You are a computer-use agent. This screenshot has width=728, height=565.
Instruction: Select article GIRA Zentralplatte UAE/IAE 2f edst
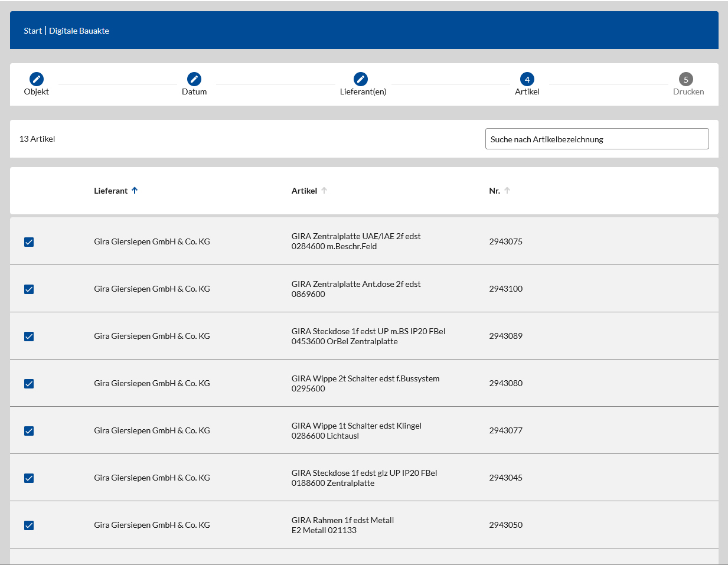(x=356, y=241)
